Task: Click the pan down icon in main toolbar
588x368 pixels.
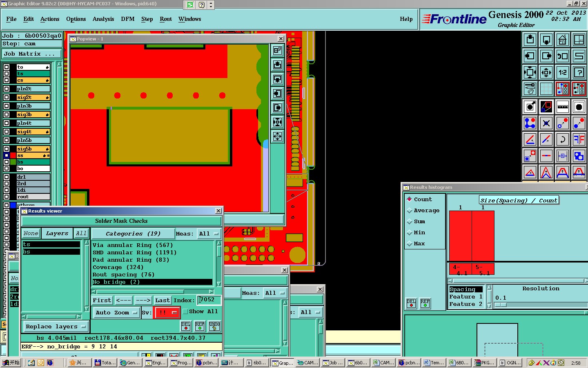Action: click(546, 40)
